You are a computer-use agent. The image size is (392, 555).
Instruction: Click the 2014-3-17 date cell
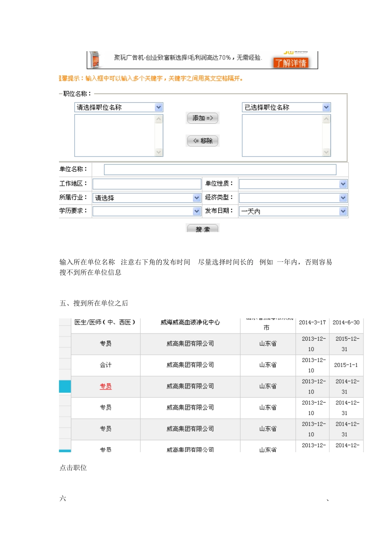[312, 322]
